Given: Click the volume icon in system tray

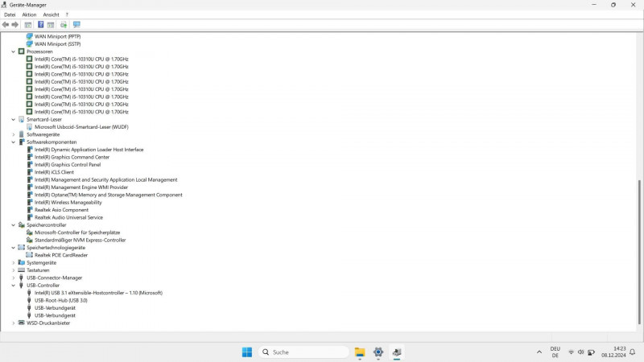Looking at the screenshot, I should click(580, 352).
